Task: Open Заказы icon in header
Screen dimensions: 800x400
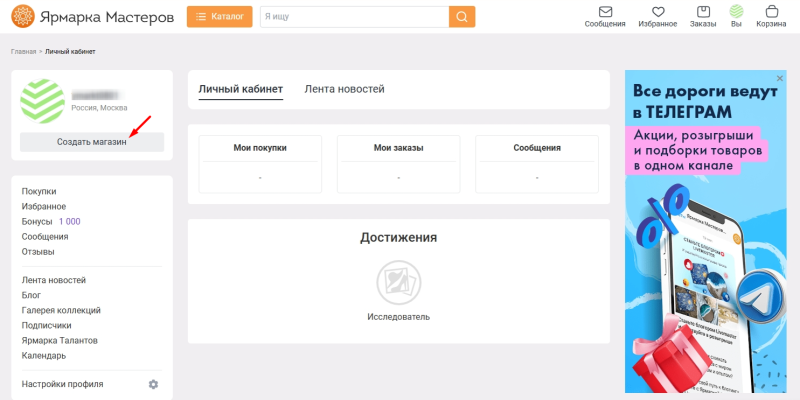Action: point(703,12)
